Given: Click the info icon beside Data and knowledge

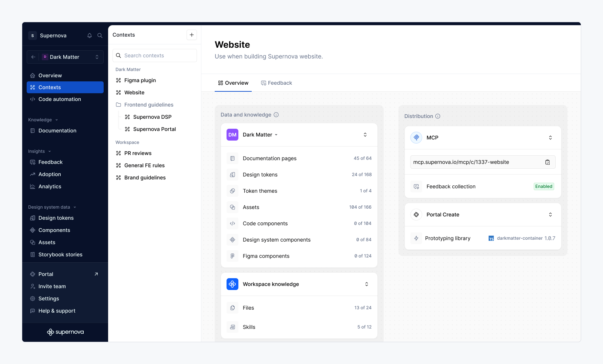Looking at the screenshot, I should click(276, 115).
